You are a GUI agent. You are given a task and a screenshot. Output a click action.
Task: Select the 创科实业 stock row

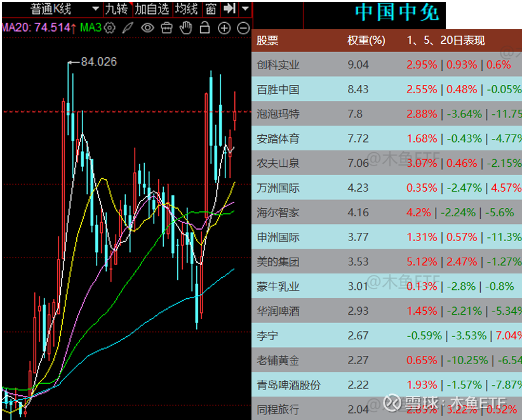click(387, 65)
